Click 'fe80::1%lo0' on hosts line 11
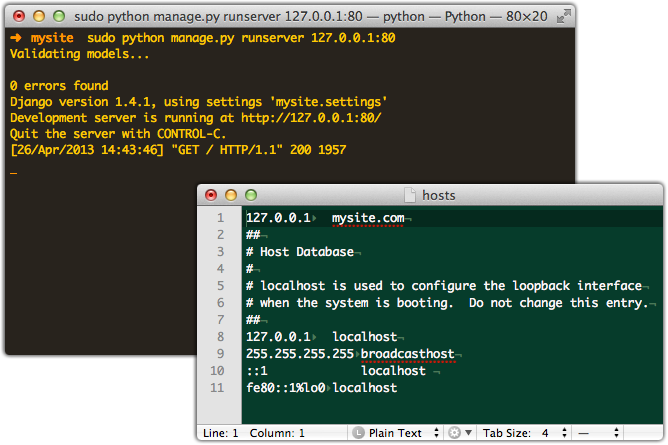 coord(286,388)
